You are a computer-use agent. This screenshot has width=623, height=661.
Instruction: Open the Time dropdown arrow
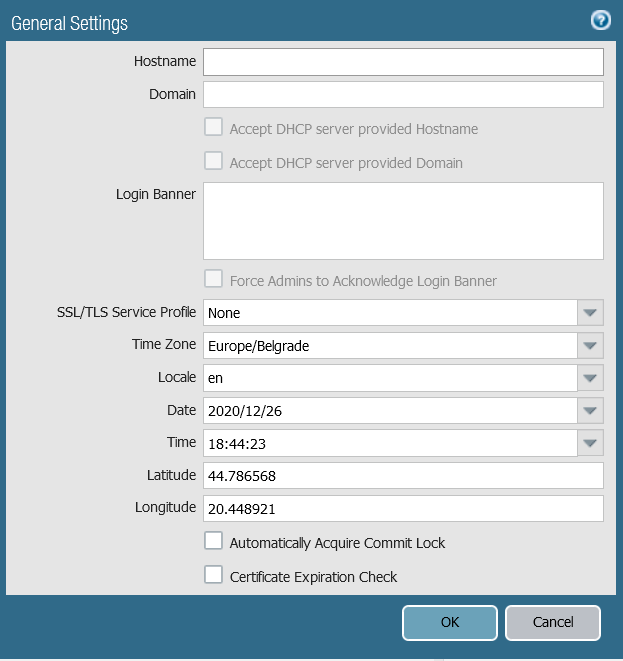(590, 443)
